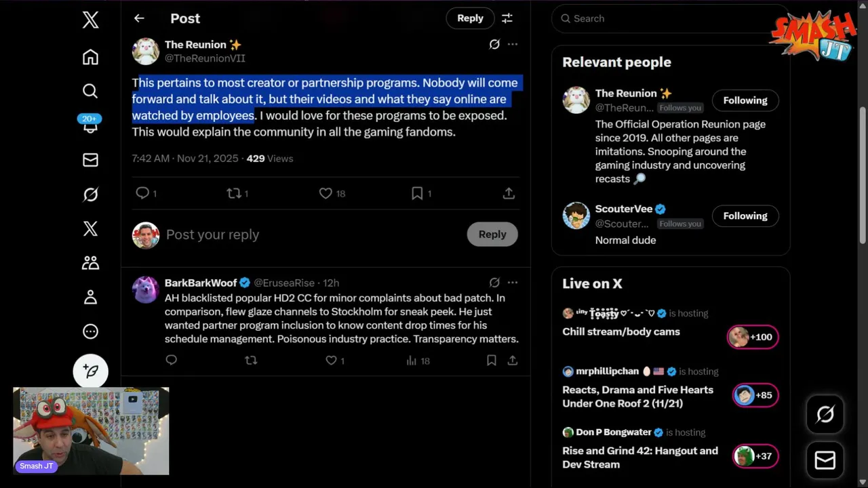This screenshot has height=488, width=868.
Task: Open more options on BarkBarkWoof reply
Action: pyautogui.click(x=513, y=283)
